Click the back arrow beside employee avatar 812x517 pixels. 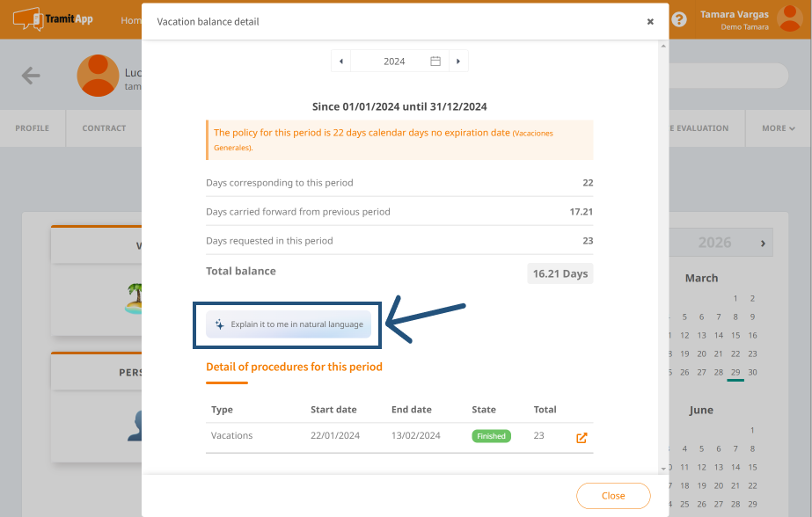click(x=31, y=76)
